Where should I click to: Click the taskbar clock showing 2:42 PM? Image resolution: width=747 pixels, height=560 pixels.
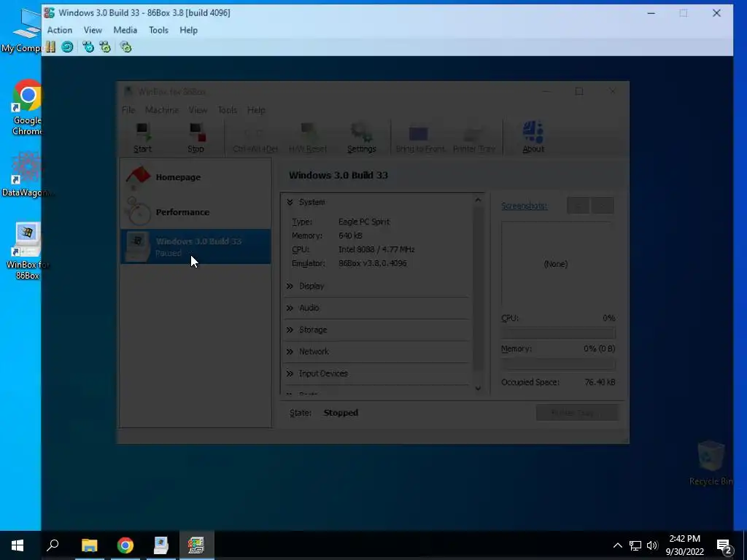pos(684,545)
